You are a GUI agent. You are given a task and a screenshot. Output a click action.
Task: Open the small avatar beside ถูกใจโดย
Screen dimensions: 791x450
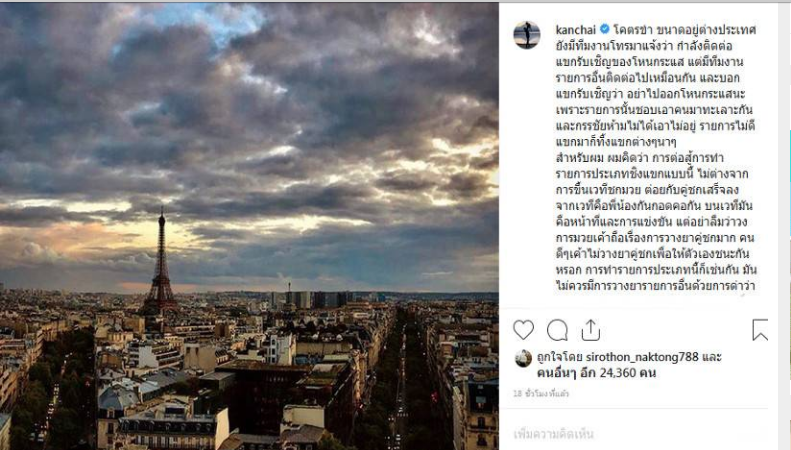523,358
